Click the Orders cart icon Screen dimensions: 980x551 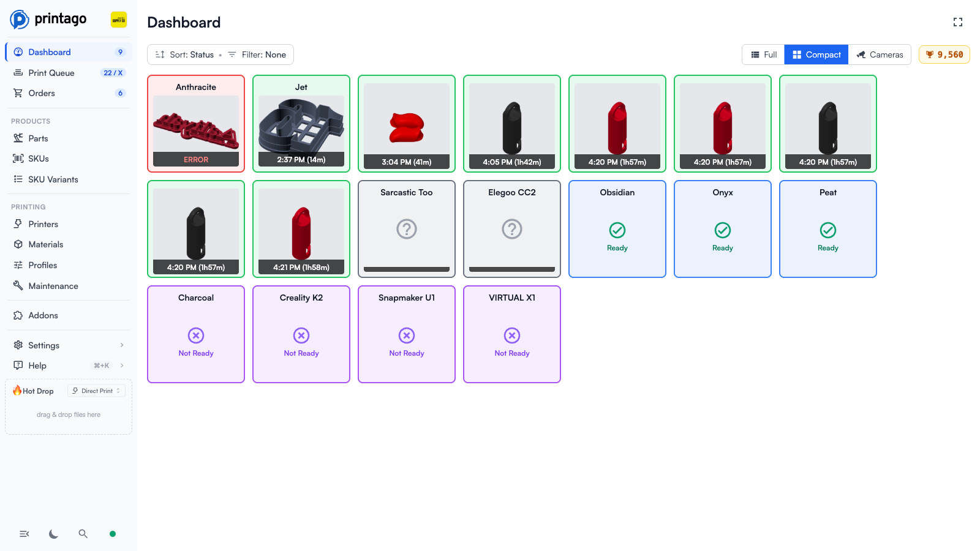pos(18,93)
